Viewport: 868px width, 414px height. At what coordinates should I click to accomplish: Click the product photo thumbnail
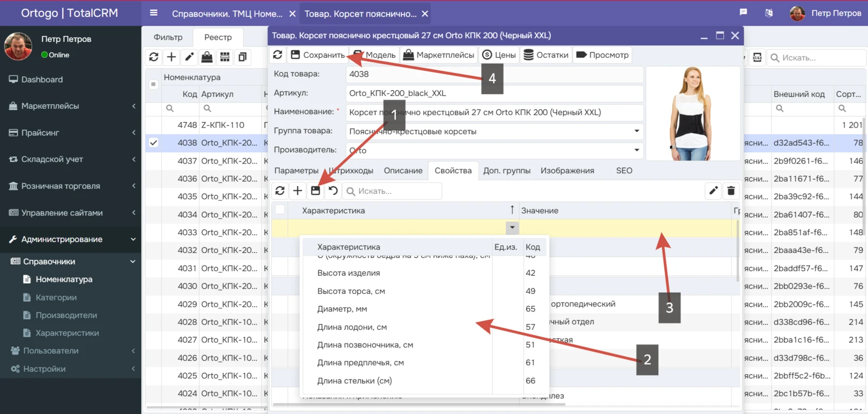click(x=693, y=114)
